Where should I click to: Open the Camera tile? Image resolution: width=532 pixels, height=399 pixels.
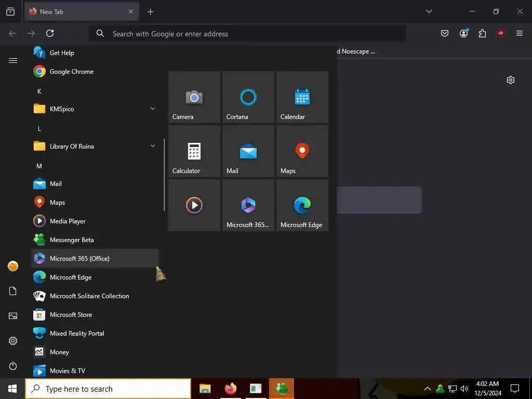194,97
